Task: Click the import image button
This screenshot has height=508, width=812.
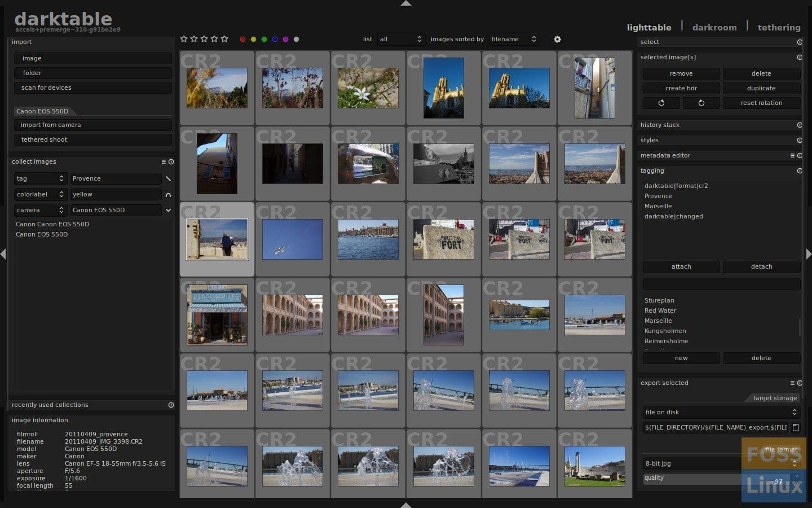Action: pos(92,58)
